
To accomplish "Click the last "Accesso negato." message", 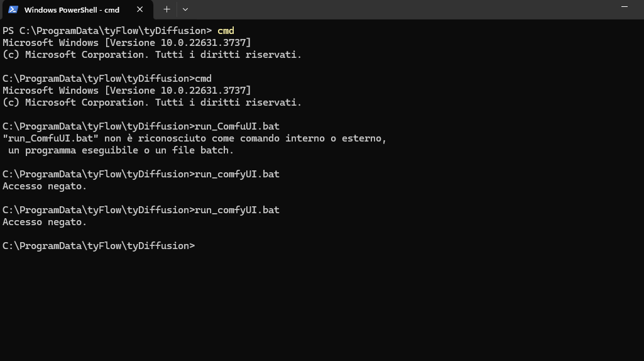I will [x=45, y=222].
